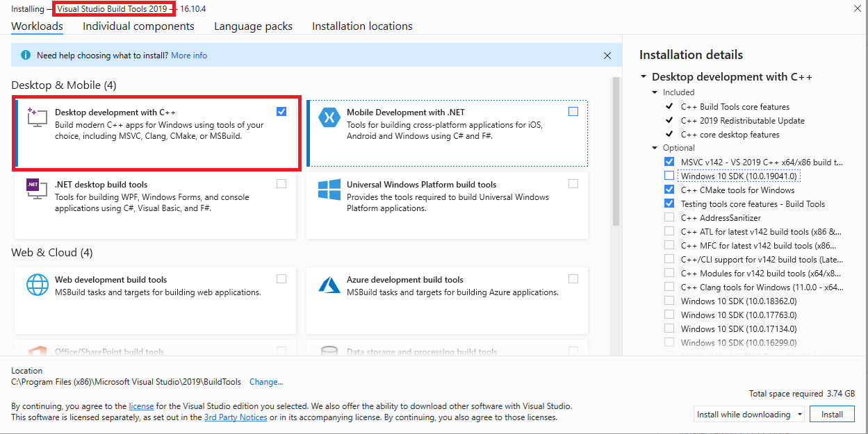
Task: Uncheck Desktop development with C++ workload
Action: pos(281,111)
